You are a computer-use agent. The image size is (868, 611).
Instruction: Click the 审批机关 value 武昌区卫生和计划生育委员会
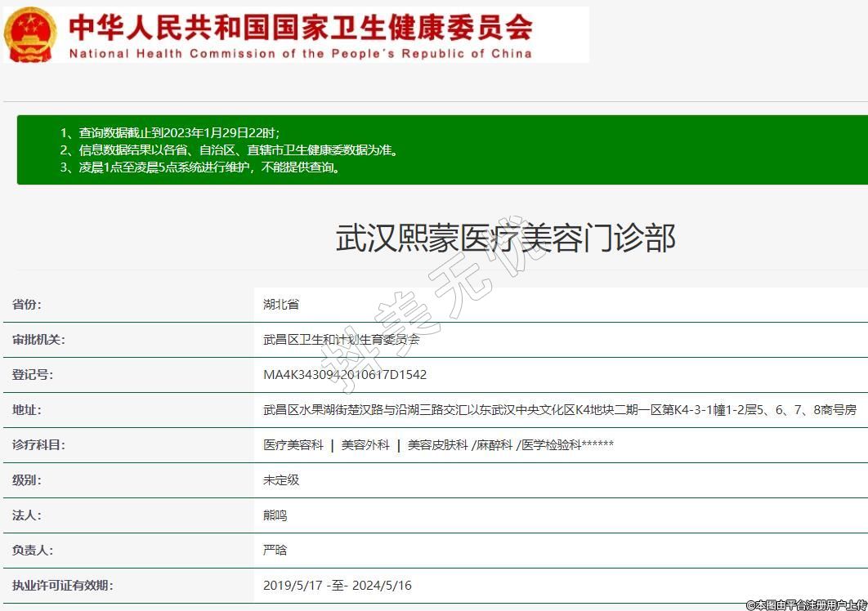(341, 340)
